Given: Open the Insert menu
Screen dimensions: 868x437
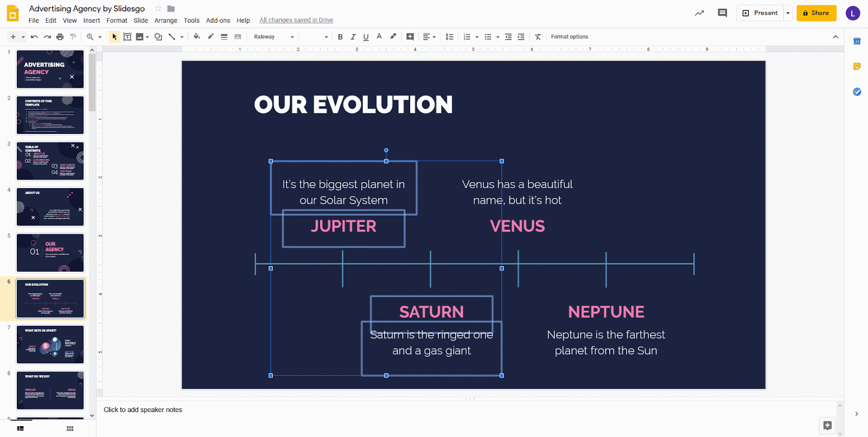Looking at the screenshot, I should point(92,21).
